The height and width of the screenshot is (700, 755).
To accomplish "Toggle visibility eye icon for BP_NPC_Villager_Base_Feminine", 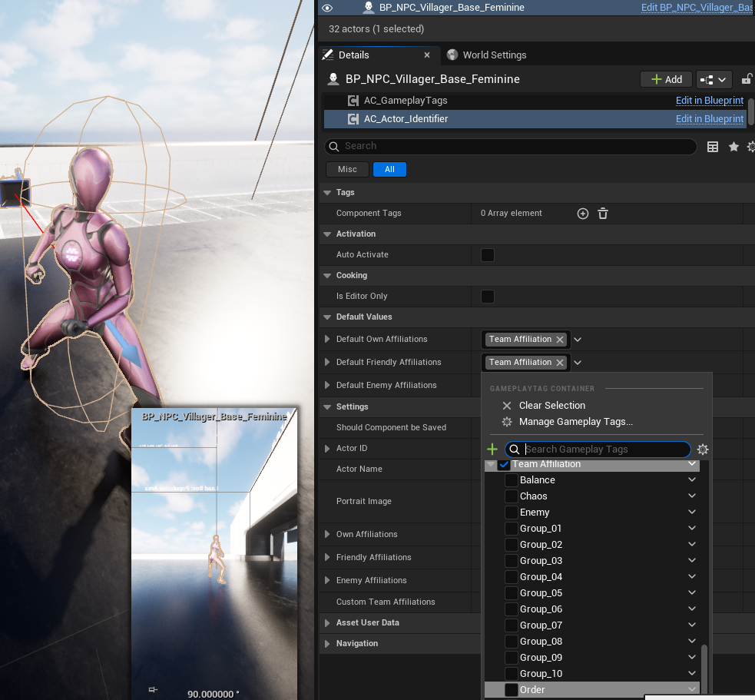I will point(328,8).
